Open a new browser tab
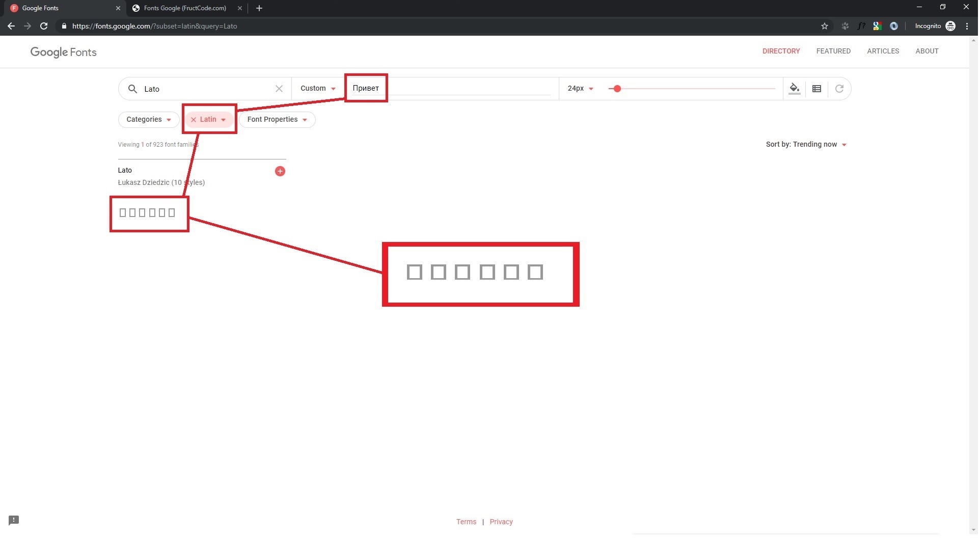 click(260, 8)
